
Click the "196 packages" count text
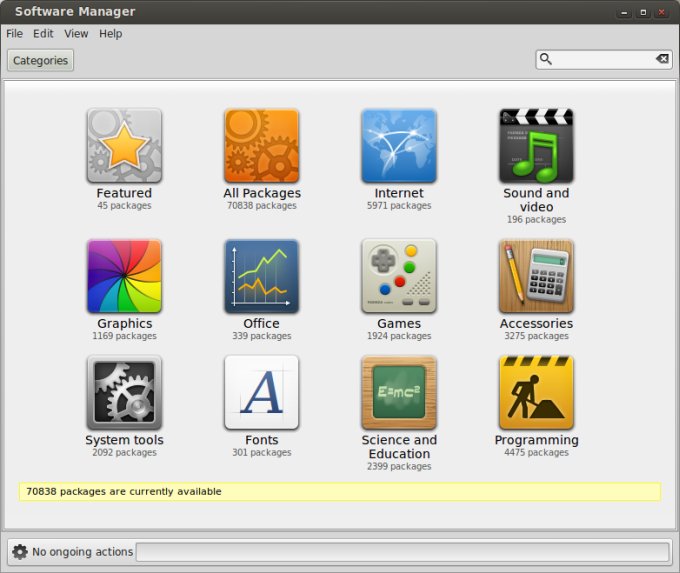[536, 219]
